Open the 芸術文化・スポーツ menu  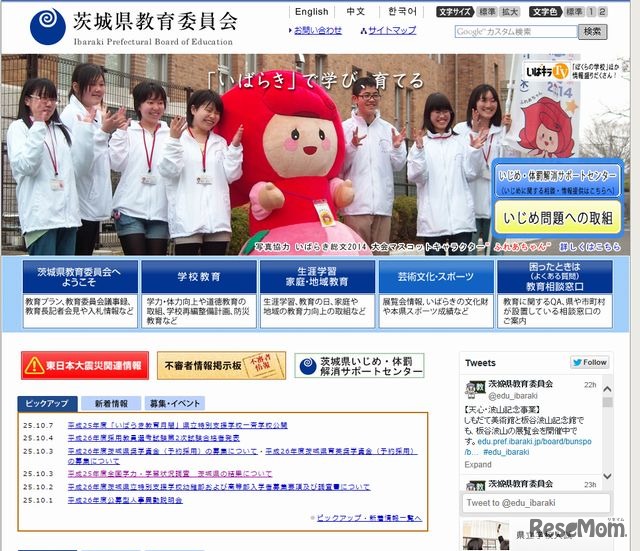[x=436, y=277]
